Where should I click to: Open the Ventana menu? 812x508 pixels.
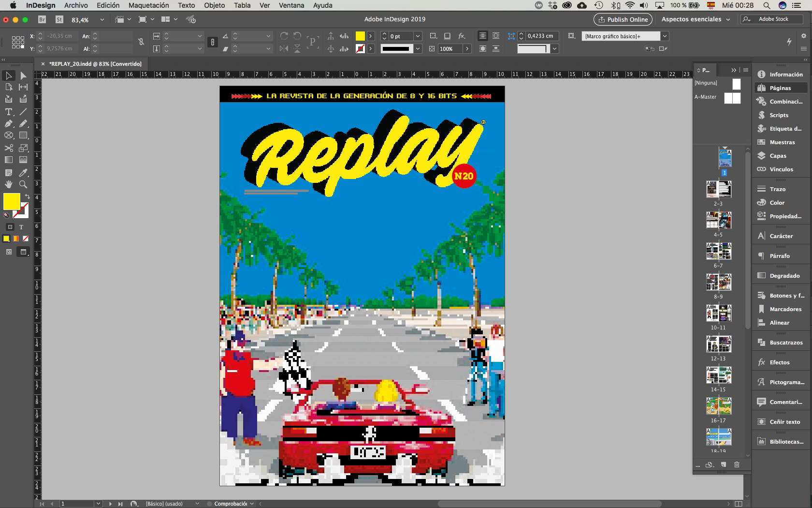click(291, 5)
